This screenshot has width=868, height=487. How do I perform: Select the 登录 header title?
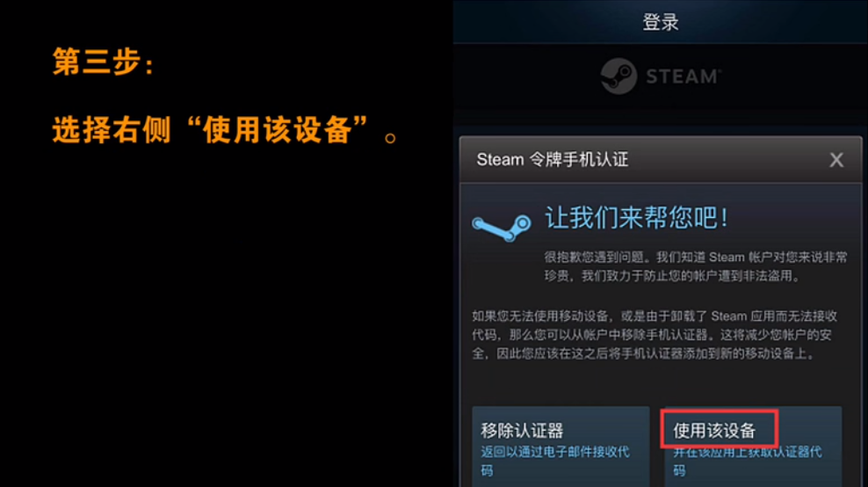tap(661, 22)
